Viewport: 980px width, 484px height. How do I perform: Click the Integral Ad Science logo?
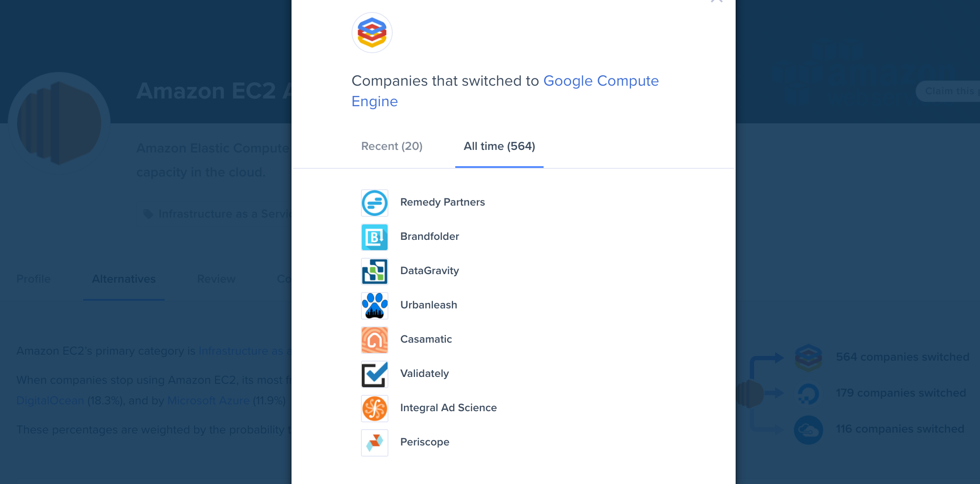[374, 408]
